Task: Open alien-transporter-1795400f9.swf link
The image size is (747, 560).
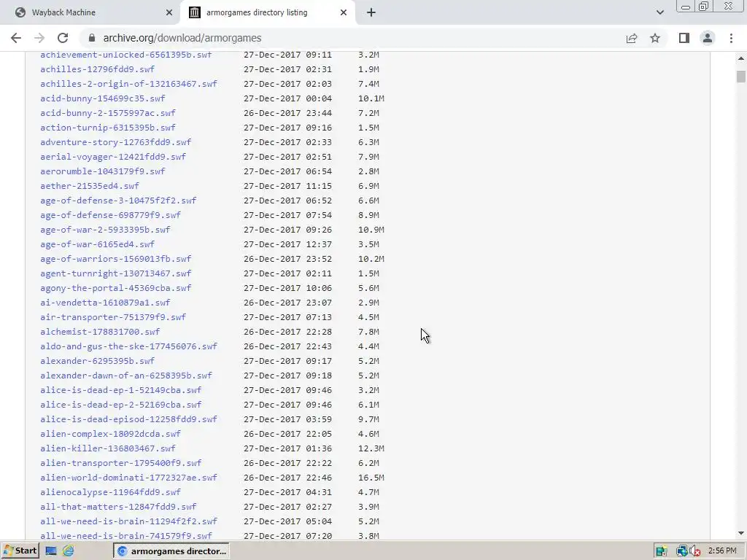Action: click(121, 463)
